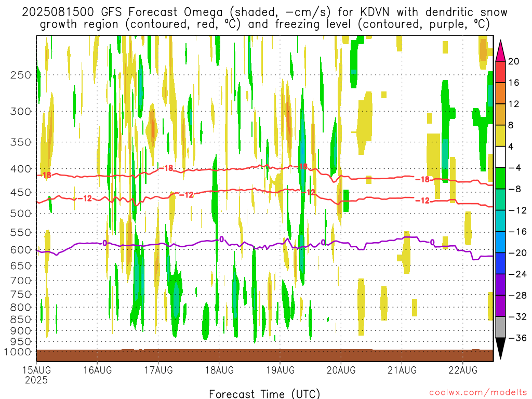Select the 20AUG time axis label
This screenshot has height=399, width=532.
click(341, 370)
